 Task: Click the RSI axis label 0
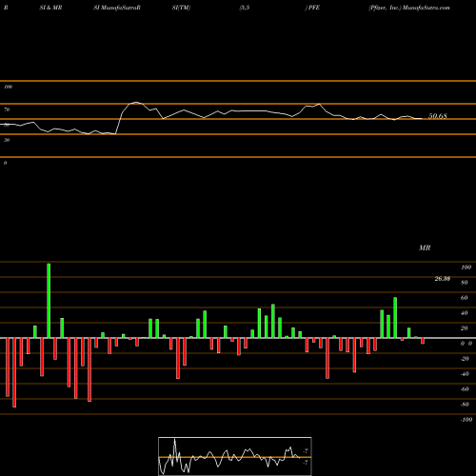(5, 163)
